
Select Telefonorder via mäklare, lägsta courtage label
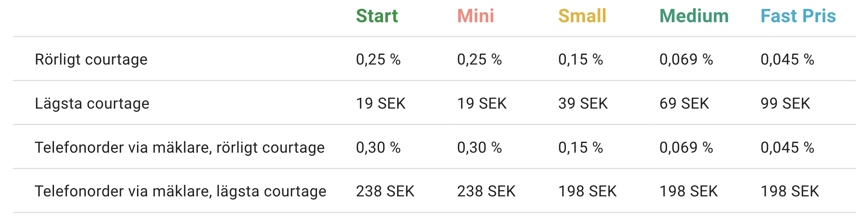(180, 191)
